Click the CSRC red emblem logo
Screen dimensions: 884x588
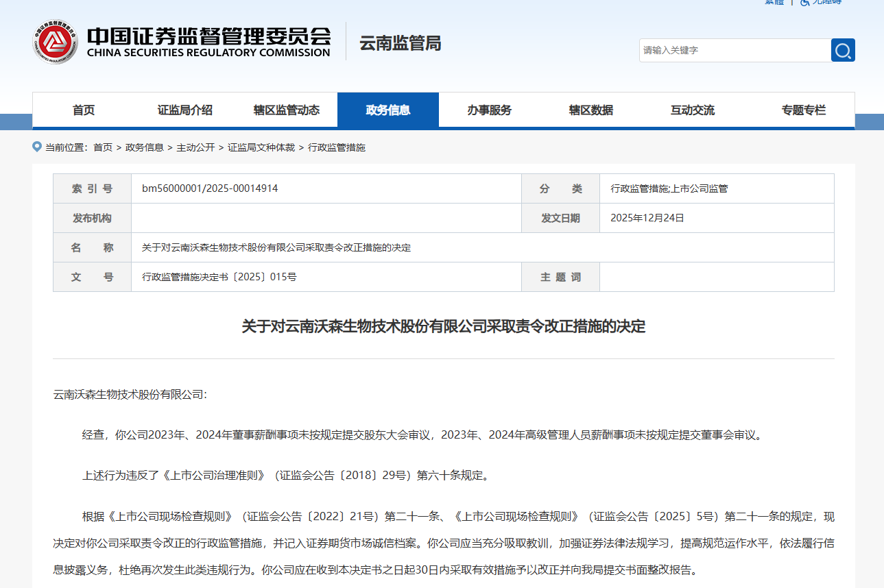pyautogui.click(x=56, y=42)
